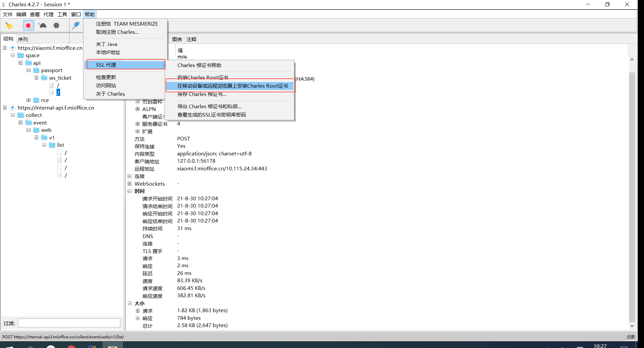Screen dimensions: 644x348
Task: Choose 检查更新 menu entry
Action: [126, 77]
